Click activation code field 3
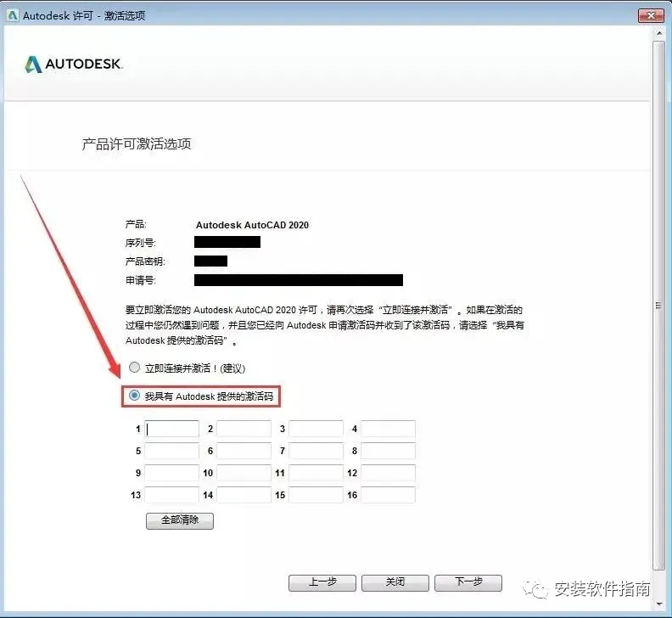672x618 pixels. point(316,429)
